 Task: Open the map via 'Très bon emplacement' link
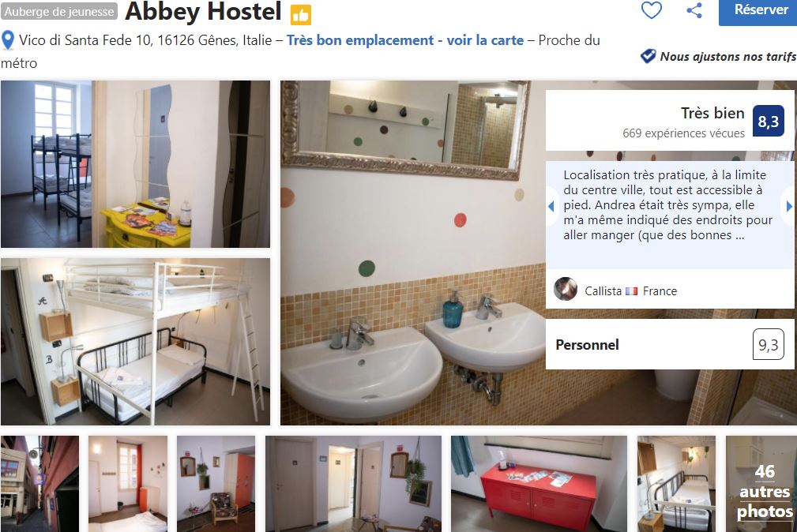(x=405, y=40)
